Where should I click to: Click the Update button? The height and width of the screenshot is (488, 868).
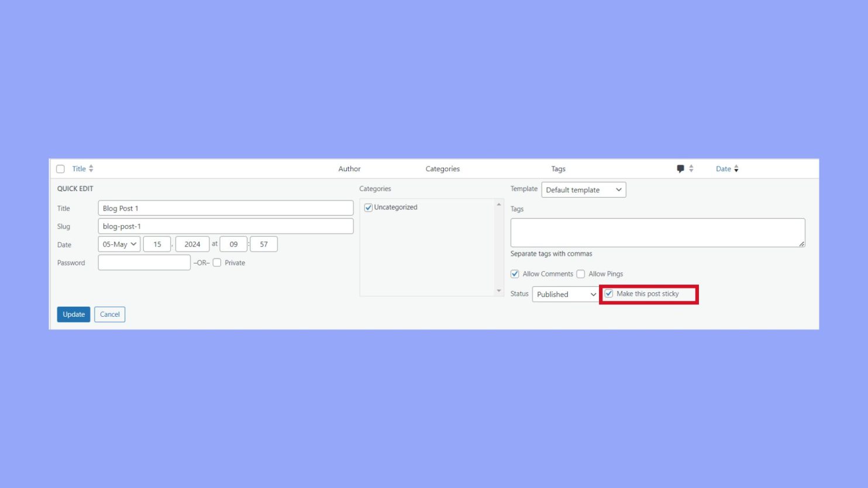tap(73, 314)
